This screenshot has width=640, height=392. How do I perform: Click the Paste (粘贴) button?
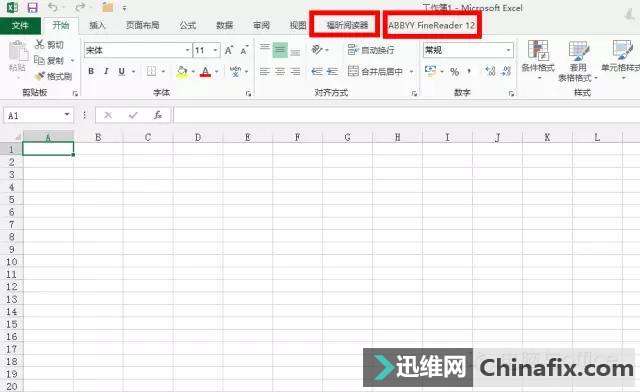[x=17, y=56]
